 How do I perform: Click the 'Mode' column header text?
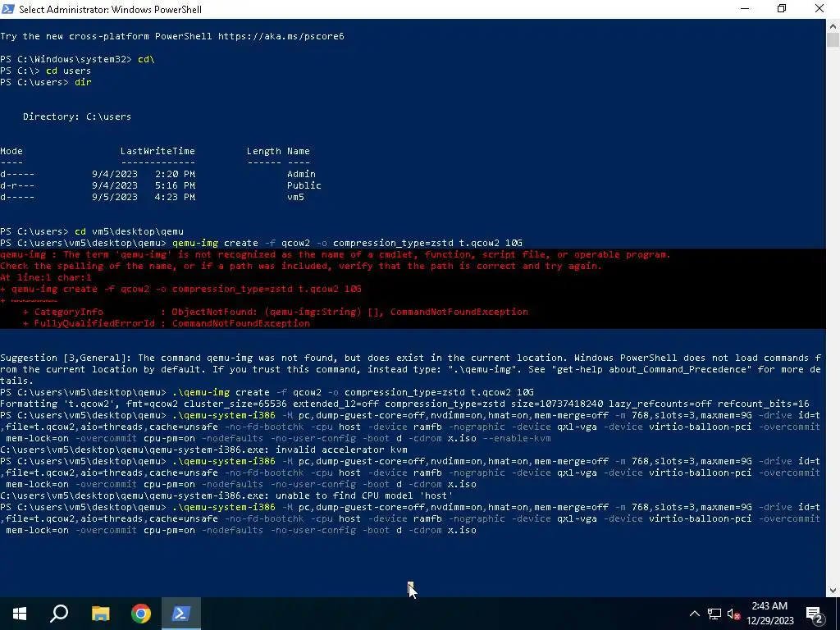11,151
